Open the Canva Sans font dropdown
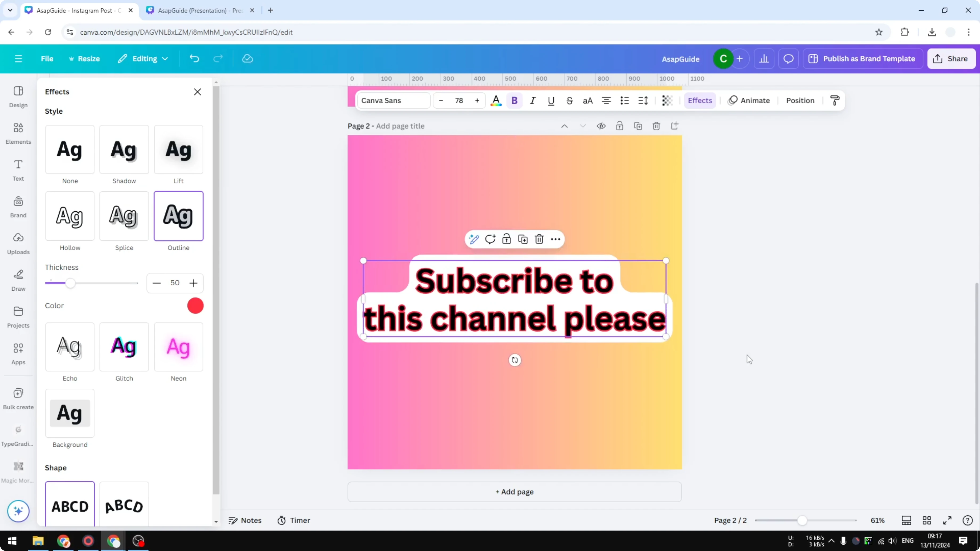This screenshot has height=551, width=980. coord(393,100)
